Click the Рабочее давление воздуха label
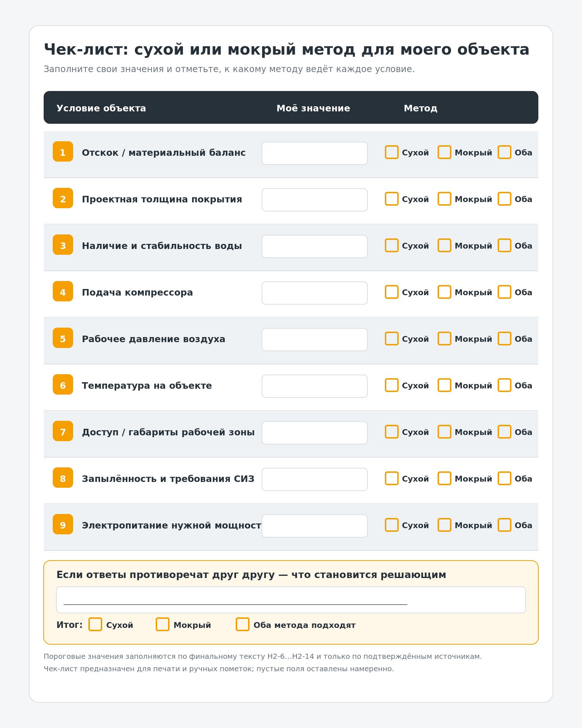The image size is (582, 728). click(154, 339)
